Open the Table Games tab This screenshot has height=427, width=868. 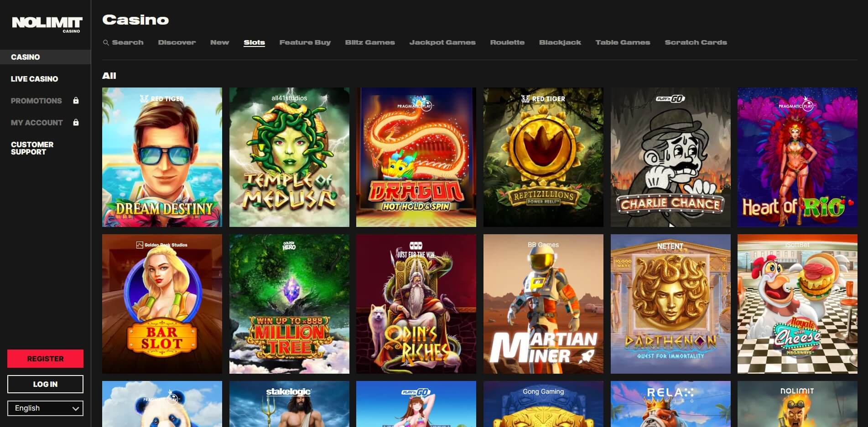click(623, 42)
